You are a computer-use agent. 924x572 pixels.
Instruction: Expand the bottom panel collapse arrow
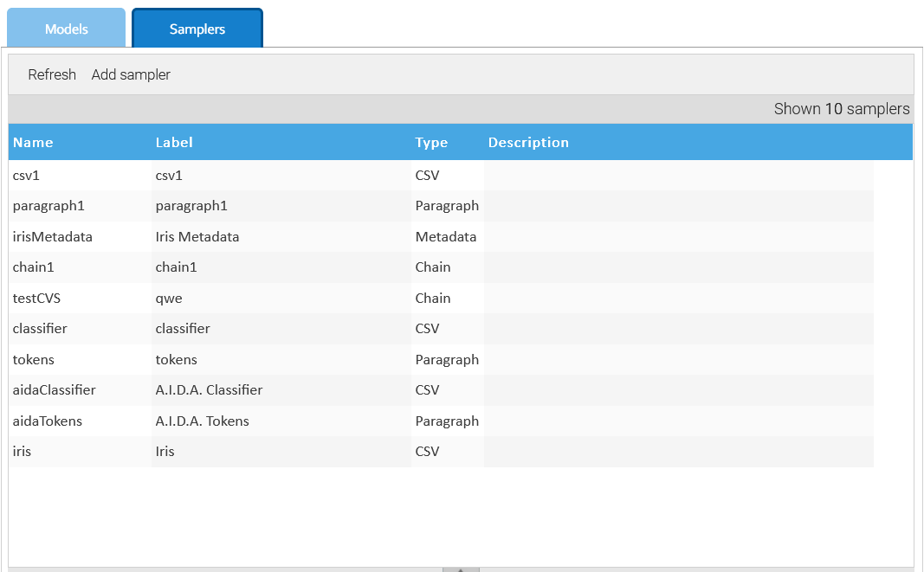(x=461, y=569)
